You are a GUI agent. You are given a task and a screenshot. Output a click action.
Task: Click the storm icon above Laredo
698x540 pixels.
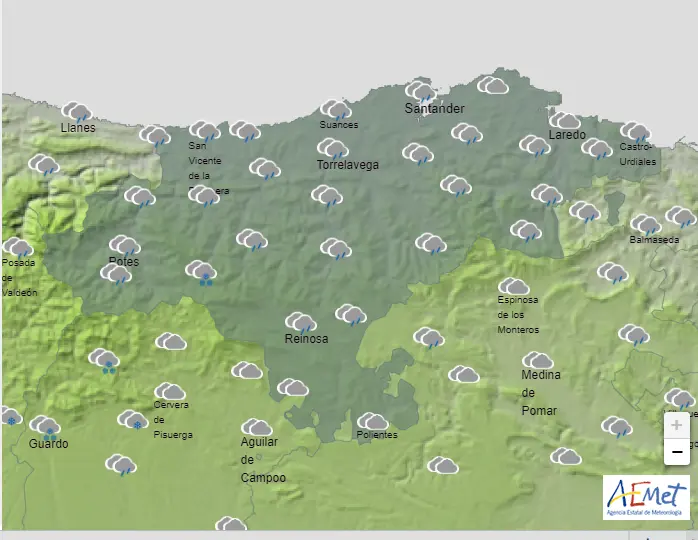(565, 122)
